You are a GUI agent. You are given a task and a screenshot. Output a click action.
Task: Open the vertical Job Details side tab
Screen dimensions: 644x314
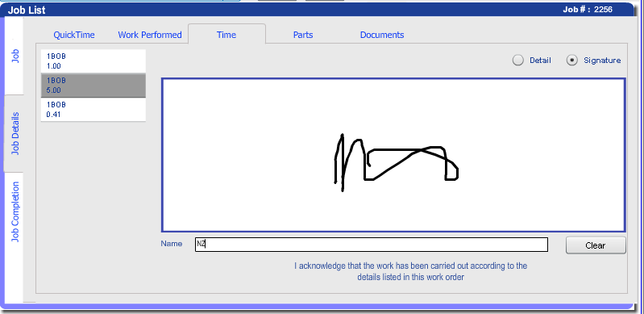[x=15, y=133]
